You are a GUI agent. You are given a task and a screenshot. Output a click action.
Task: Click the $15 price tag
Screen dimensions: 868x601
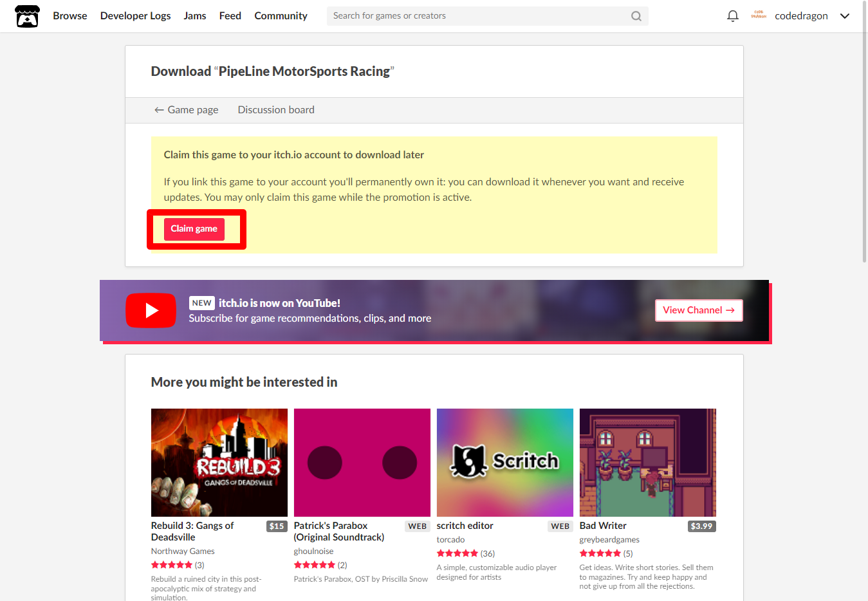[x=277, y=526]
